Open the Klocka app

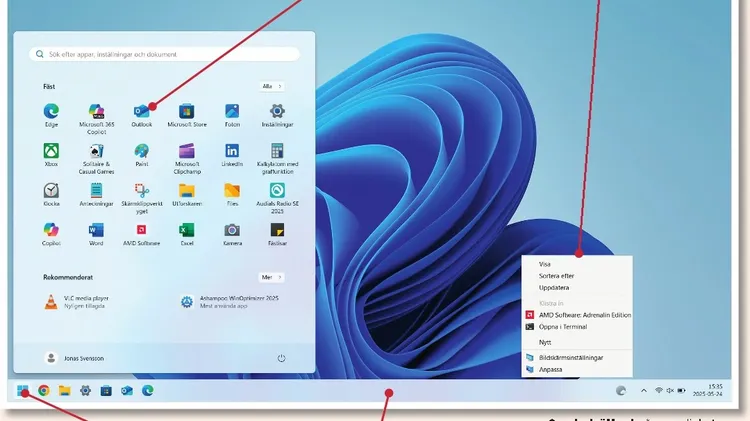(51, 194)
